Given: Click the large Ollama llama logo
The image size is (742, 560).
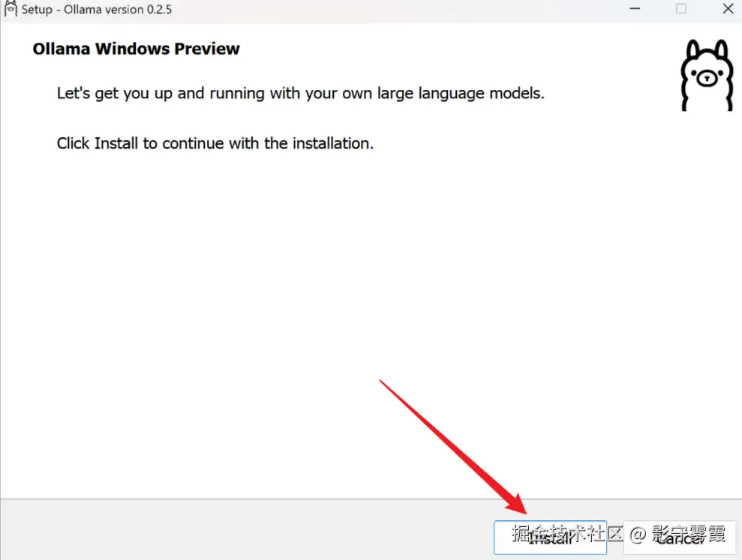Looking at the screenshot, I should (x=707, y=75).
